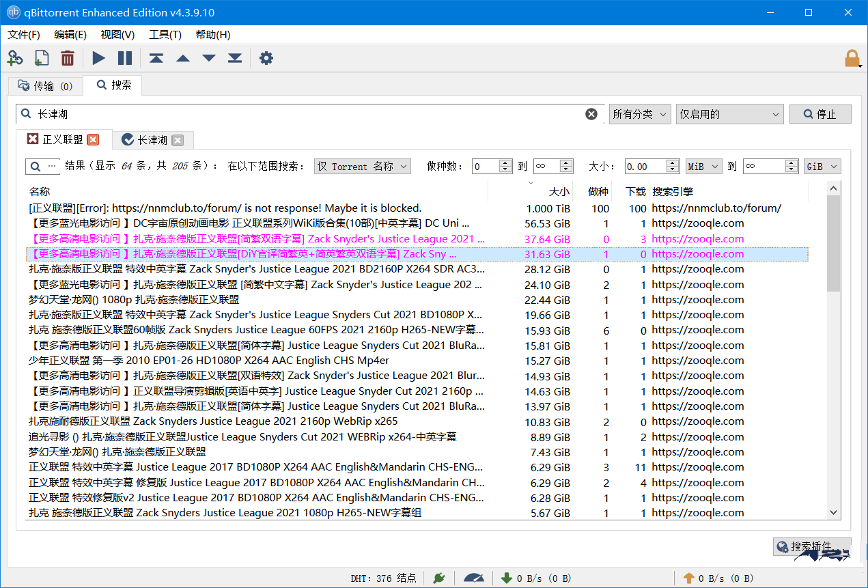The height and width of the screenshot is (588, 868).
Task: Open 编辑(E) menu
Action: [x=70, y=35]
